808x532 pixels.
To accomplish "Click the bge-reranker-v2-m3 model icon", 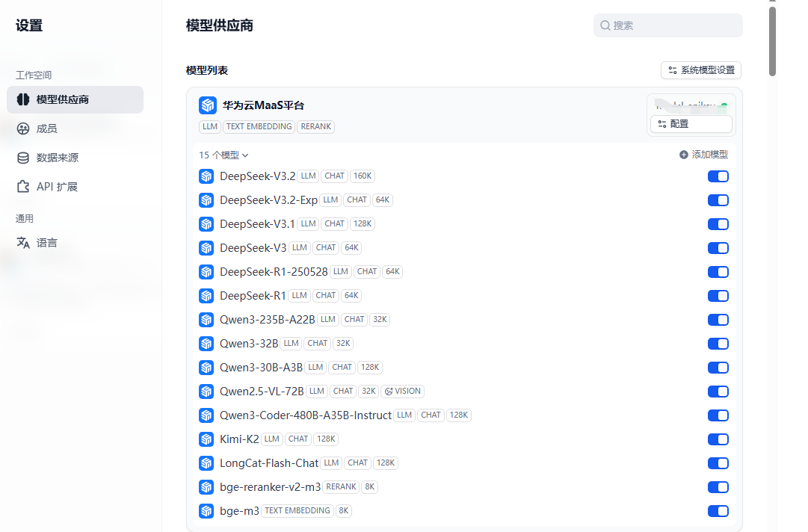I will tap(206, 487).
